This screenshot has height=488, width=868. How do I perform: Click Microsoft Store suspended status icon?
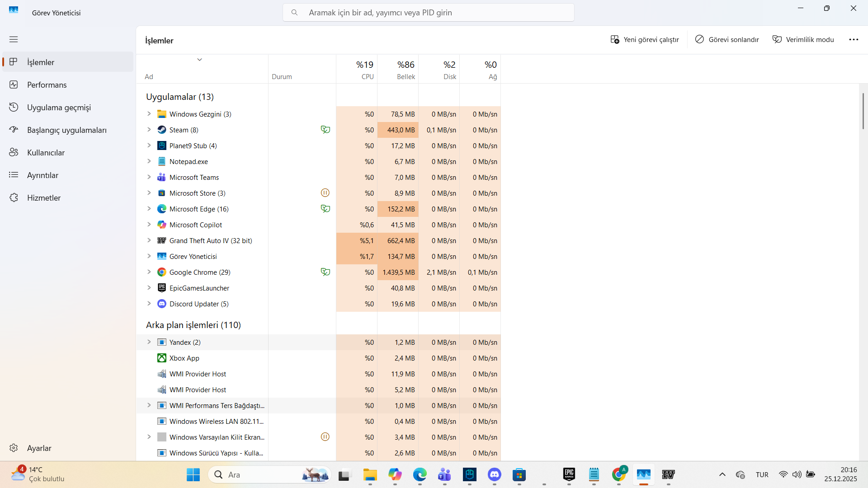[325, 193]
